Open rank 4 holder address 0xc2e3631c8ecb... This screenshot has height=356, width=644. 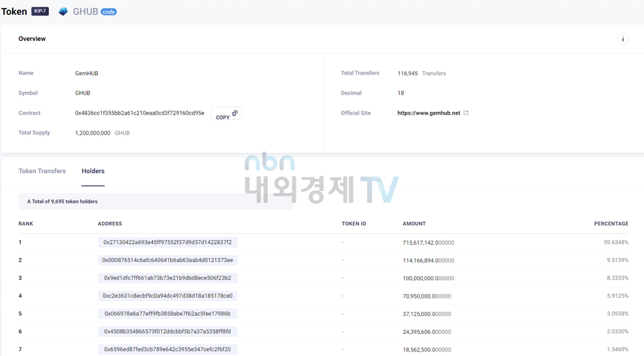(168, 296)
